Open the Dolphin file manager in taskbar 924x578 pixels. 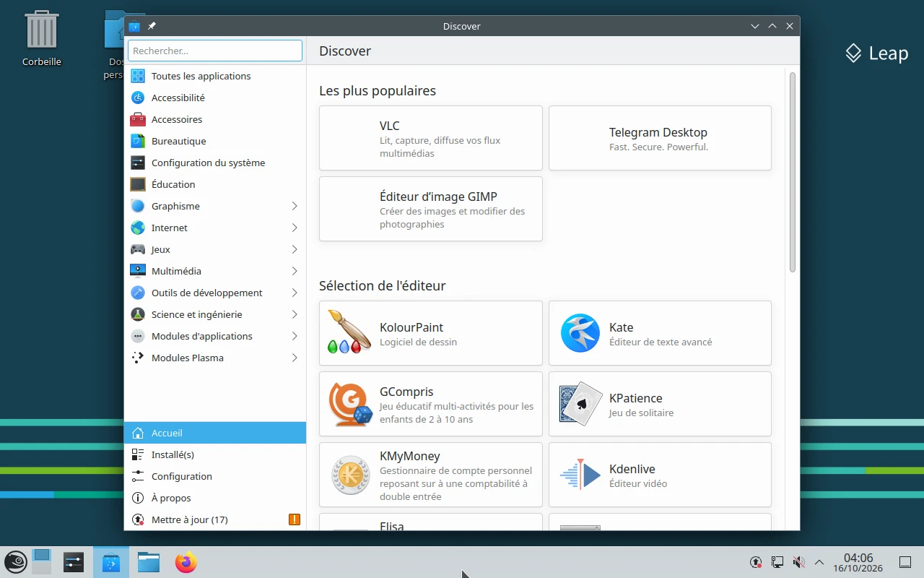coord(149,562)
